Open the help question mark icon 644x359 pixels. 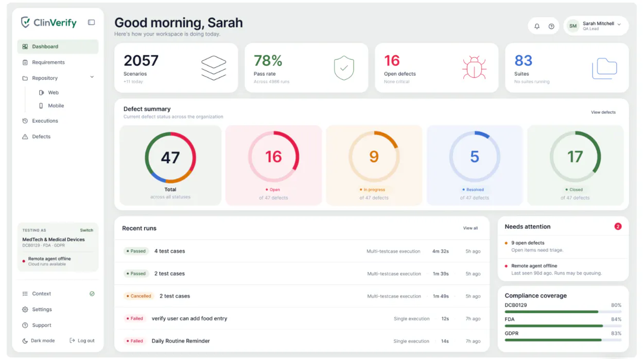(551, 26)
